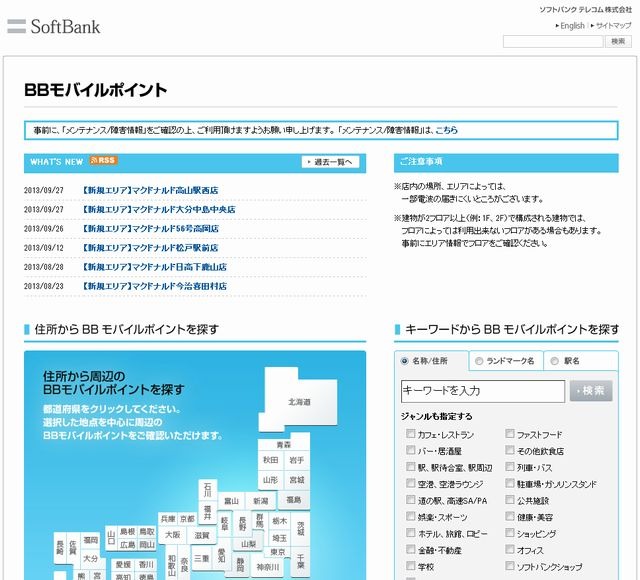Select 島根 prefecture on the map
The height and width of the screenshot is (580, 640).
(127, 531)
